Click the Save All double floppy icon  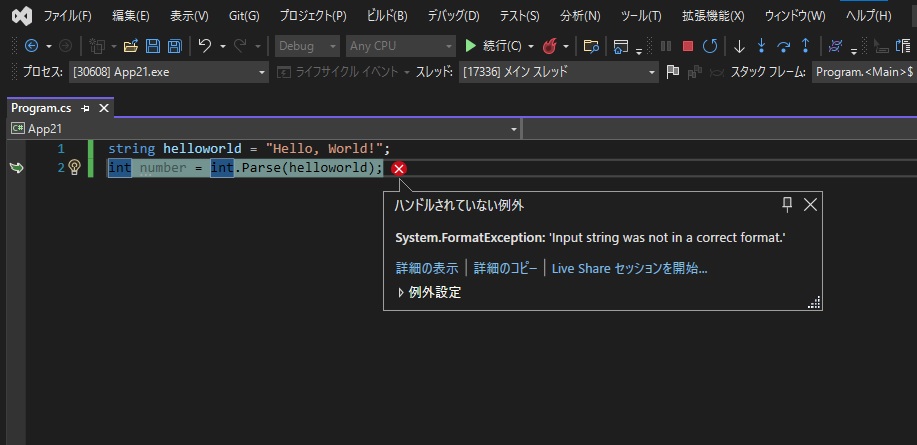[x=174, y=46]
